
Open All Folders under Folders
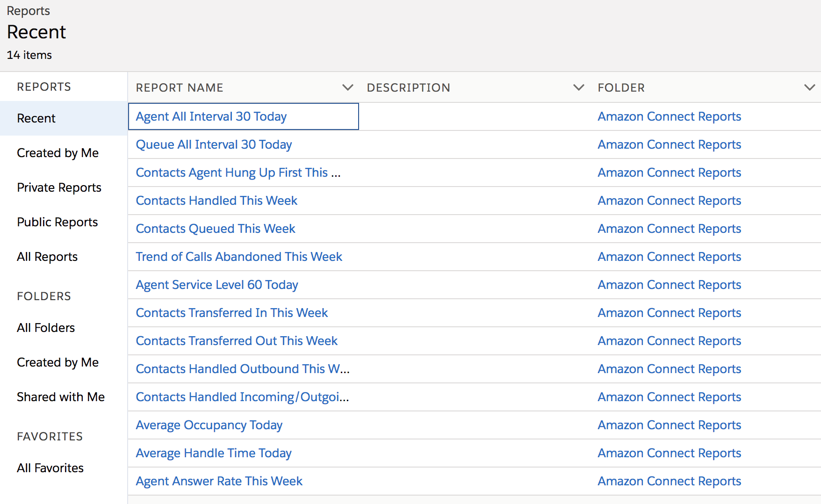point(46,328)
